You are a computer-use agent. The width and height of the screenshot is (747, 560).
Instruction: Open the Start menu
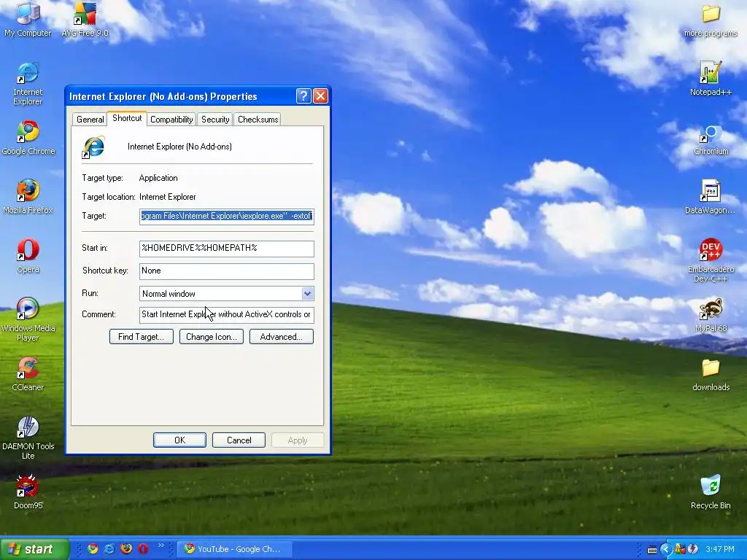[x=34, y=549]
